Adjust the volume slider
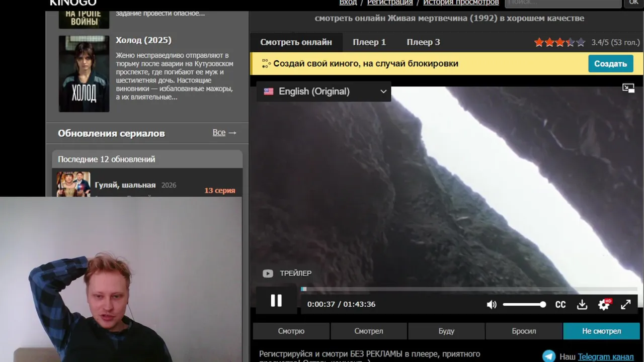 coord(524,305)
